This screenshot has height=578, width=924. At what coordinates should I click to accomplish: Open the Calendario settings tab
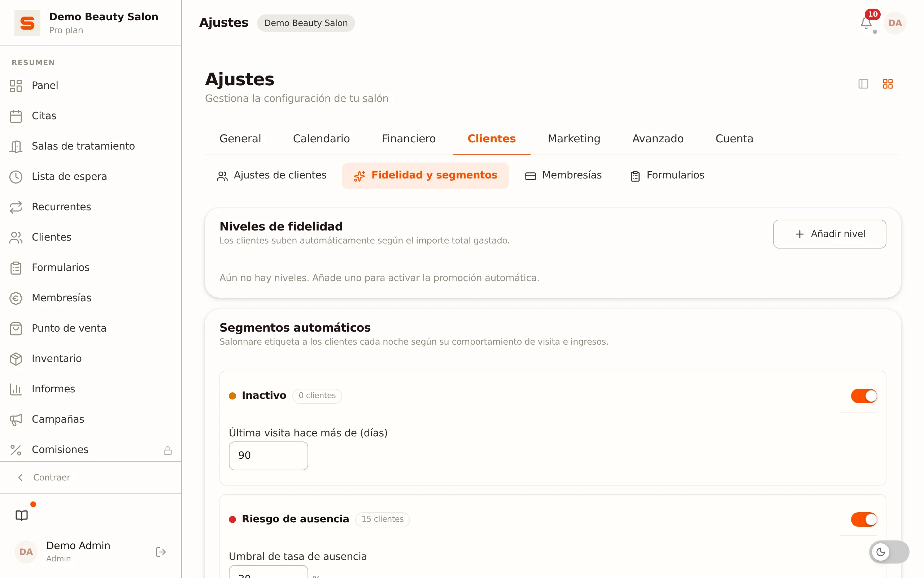(321, 138)
